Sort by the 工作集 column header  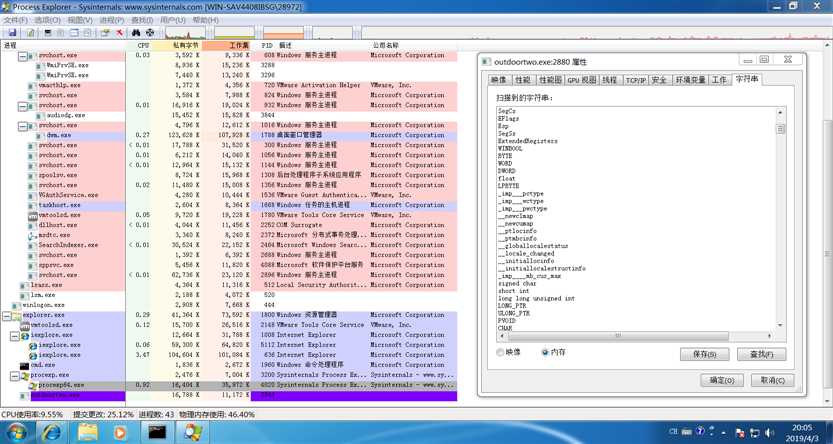(226, 46)
